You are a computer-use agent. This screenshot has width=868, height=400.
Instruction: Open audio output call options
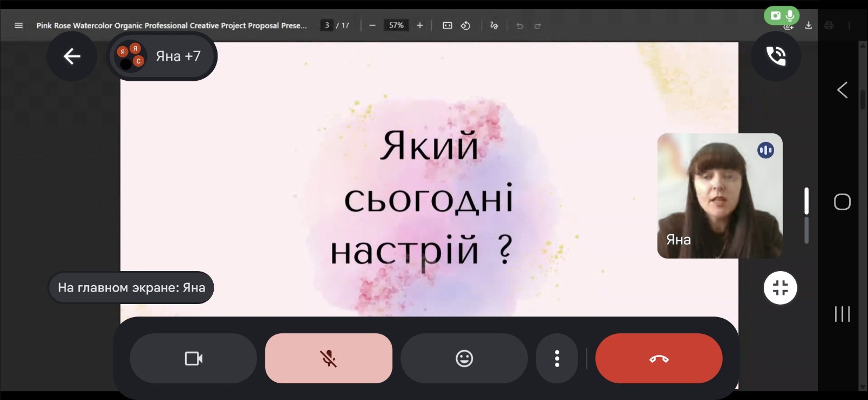tap(775, 56)
